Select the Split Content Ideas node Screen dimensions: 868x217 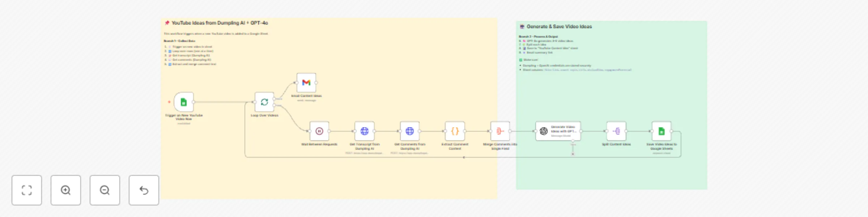pyautogui.click(x=616, y=131)
